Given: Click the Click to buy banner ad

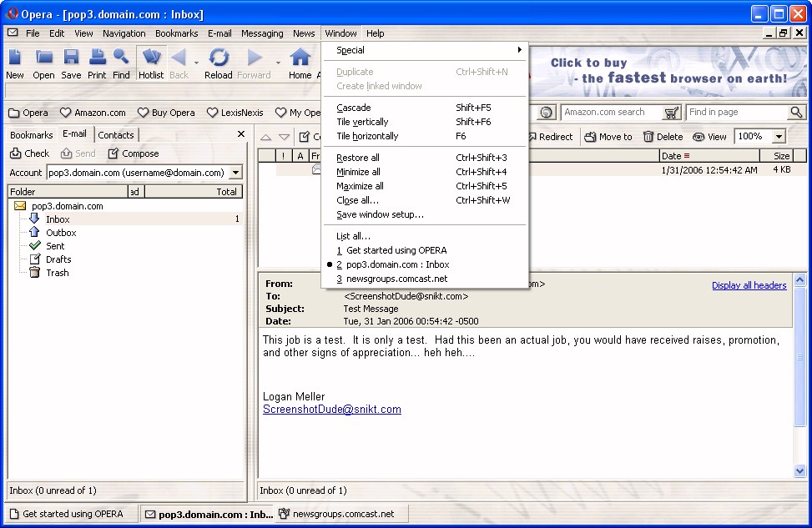Looking at the screenshot, I should [x=668, y=71].
